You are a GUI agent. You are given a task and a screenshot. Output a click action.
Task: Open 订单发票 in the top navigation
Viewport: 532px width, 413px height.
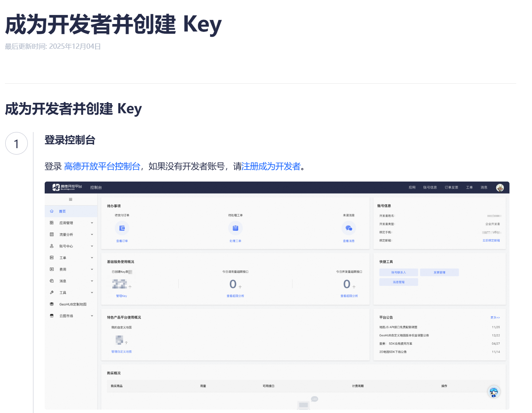452,188
